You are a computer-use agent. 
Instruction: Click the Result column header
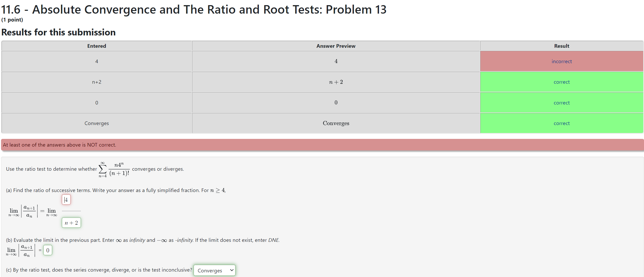pyautogui.click(x=562, y=46)
